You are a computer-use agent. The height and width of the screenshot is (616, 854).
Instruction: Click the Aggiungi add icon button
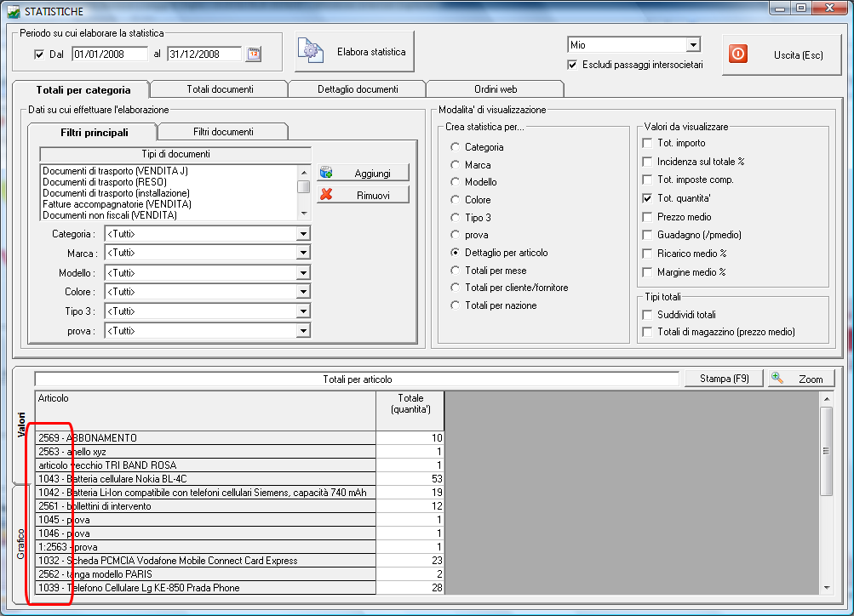(326, 173)
